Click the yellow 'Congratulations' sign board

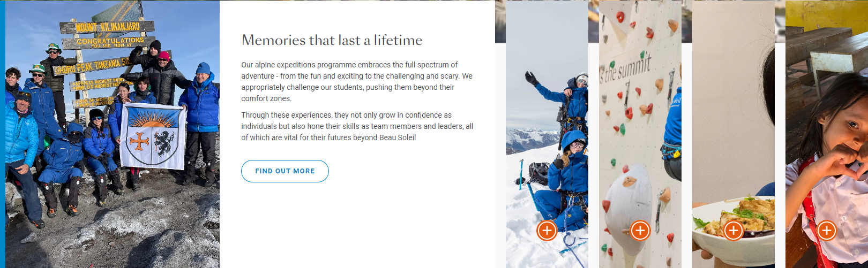pos(110,42)
